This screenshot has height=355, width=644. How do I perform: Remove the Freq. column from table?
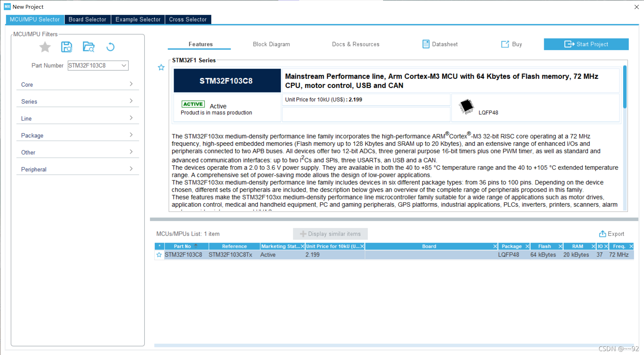coord(631,246)
